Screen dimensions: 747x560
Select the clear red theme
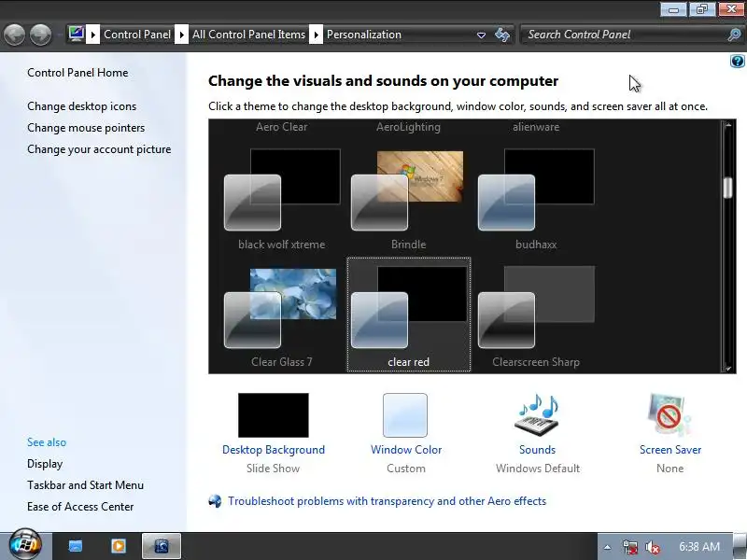[x=409, y=315]
